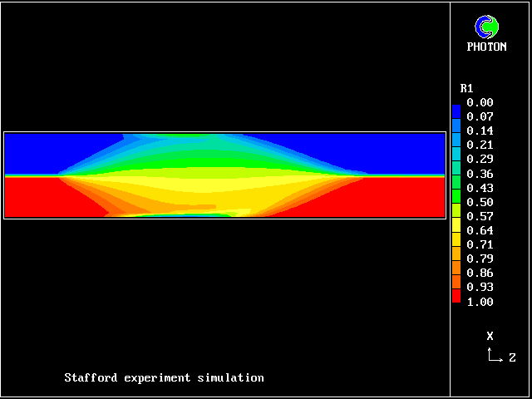Click the 0.00 legend value label
Screen dimensions: 532x399
click(480, 103)
